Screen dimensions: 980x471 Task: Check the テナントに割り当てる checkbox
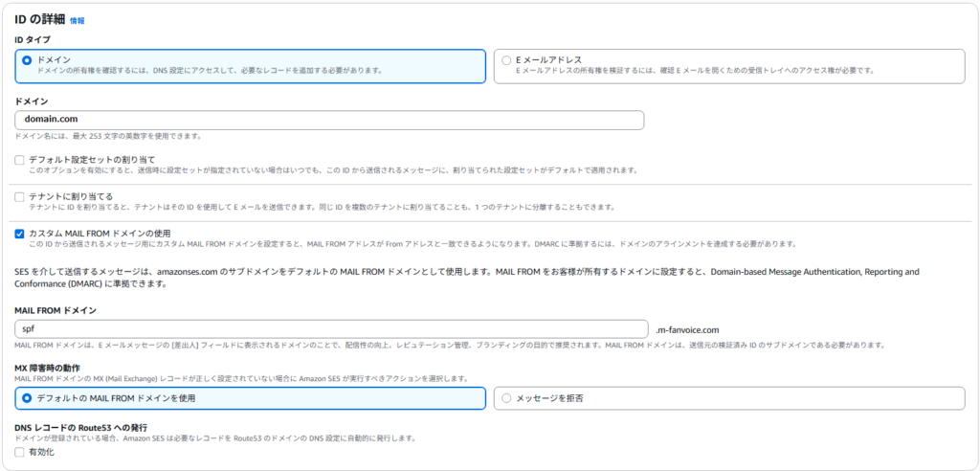[20, 196]
